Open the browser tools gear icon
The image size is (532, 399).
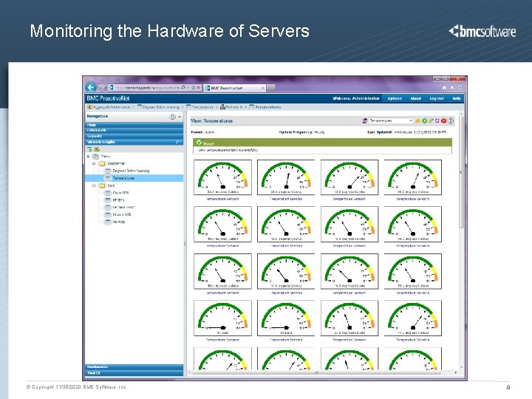point(460,87)
